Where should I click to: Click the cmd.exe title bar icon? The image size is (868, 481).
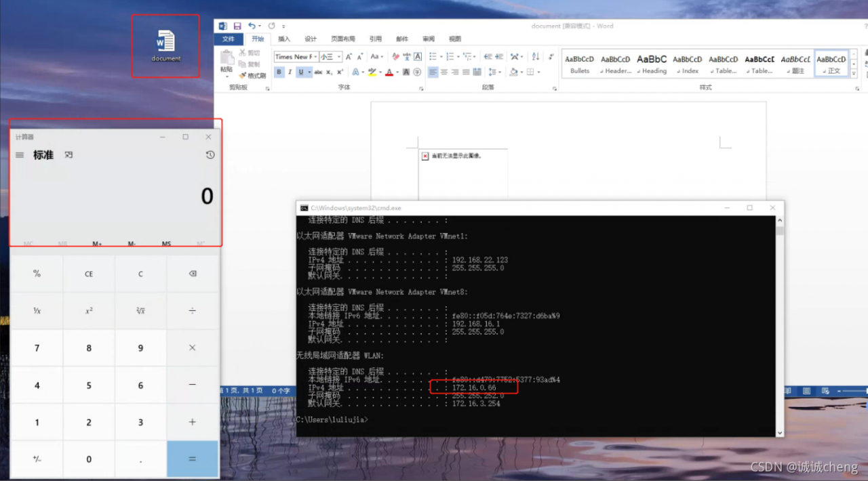pos(304,208)
